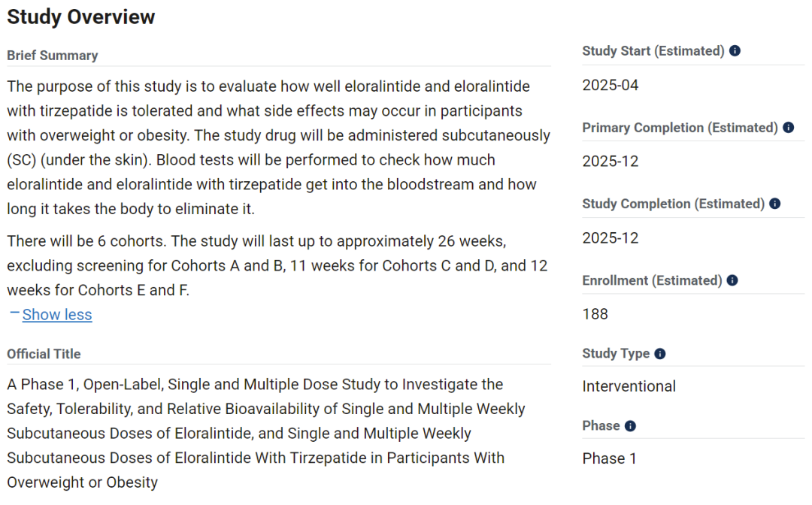This screenshot has width=812, height=505.
Task: Open the Study Start (Estimated) info icon
Action: 735,50
